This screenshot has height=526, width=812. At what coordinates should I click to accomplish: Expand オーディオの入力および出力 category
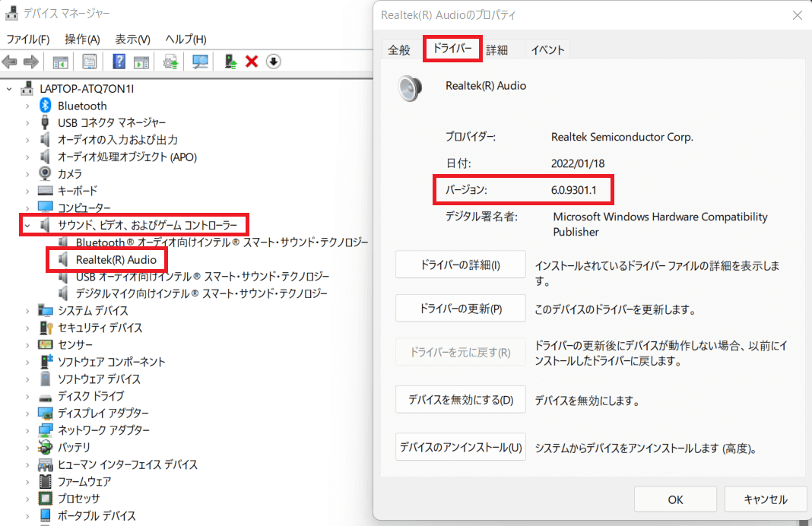coord(27,141)
